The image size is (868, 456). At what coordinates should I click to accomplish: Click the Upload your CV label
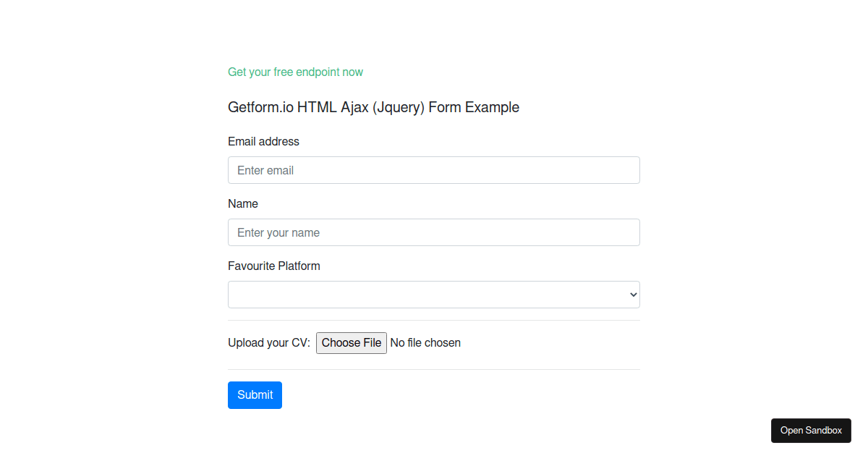tap(269, 343)
